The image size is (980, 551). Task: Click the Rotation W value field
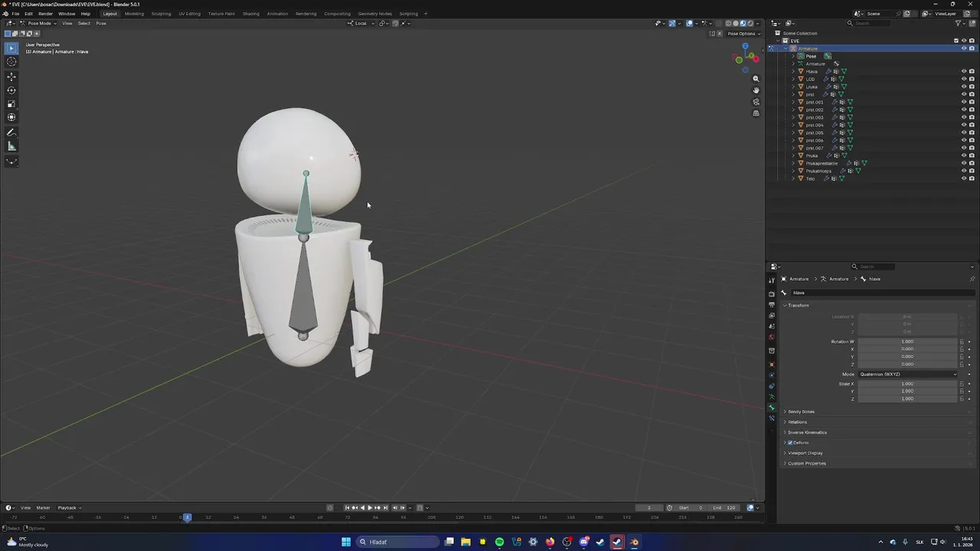tap(907, 341)
